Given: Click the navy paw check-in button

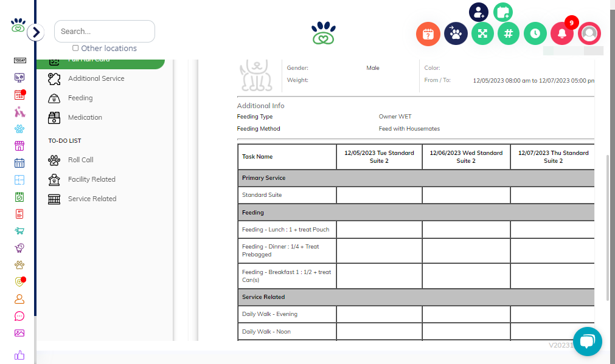Looking at the screenshot, I should (x=456, y=33).
